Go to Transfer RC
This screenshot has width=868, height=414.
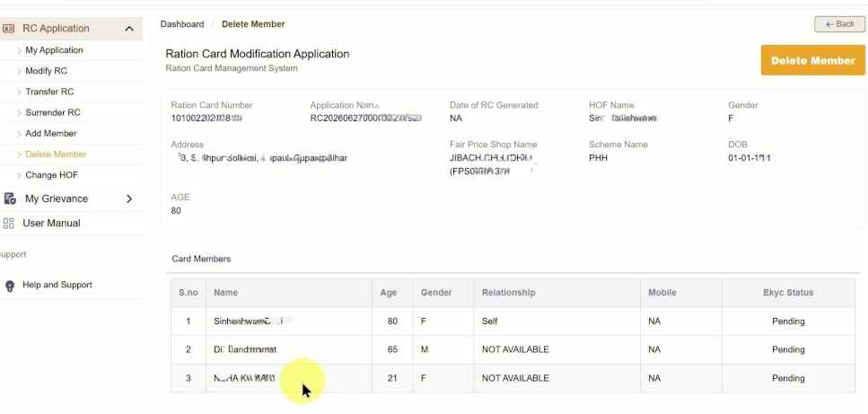coord(49,92)
